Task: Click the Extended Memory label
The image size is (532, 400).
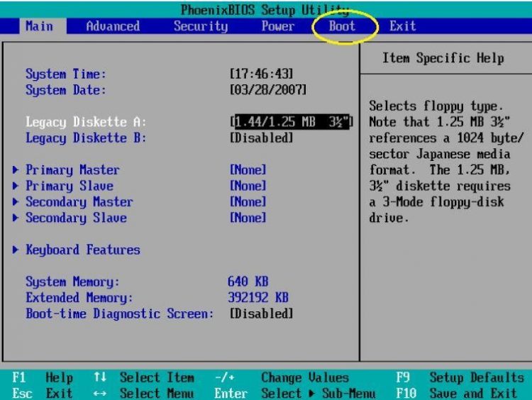Action: coord(79,298)
